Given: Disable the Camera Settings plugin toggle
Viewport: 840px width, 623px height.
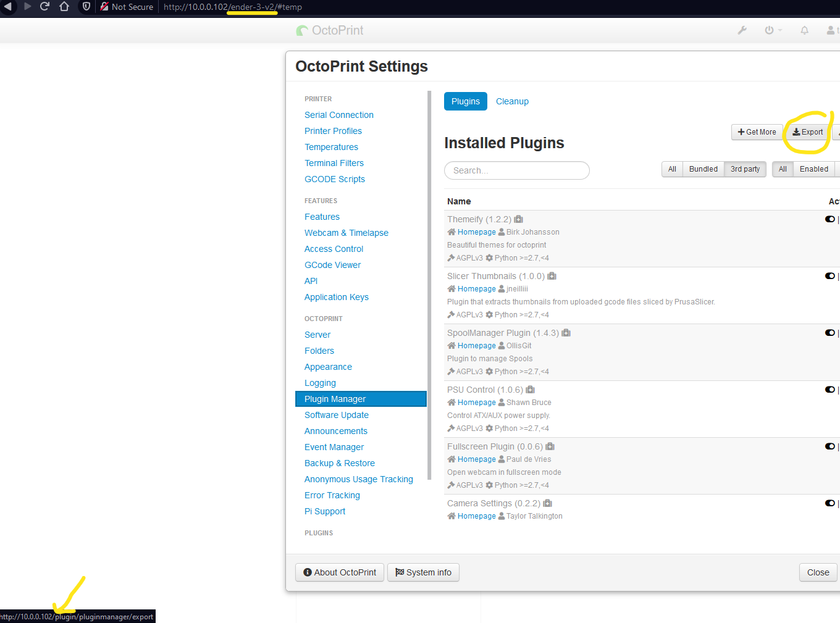Looking at the screenshot, I should click(829, 503).
